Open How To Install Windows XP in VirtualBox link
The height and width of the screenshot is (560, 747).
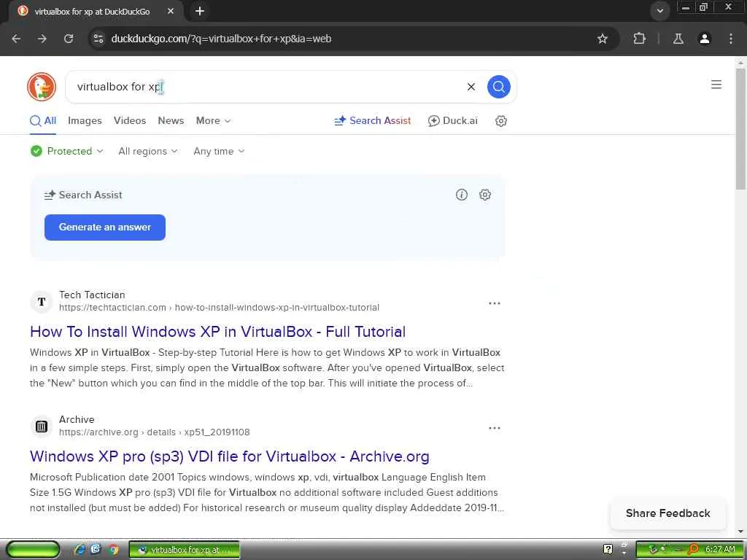(x=217, y=332)
